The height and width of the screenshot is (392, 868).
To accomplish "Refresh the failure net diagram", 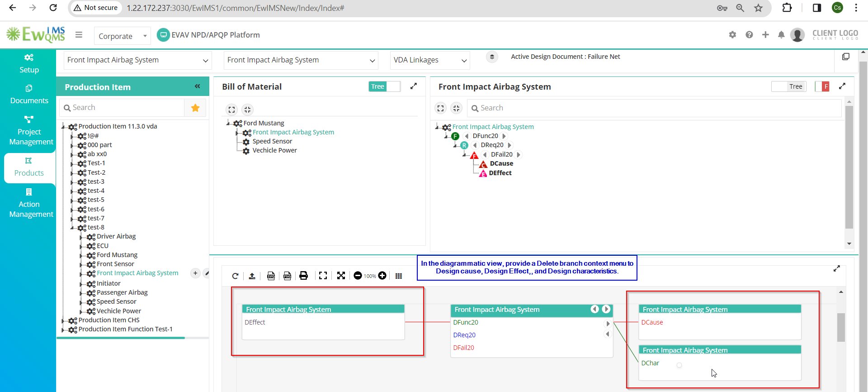I will [235, 276].
